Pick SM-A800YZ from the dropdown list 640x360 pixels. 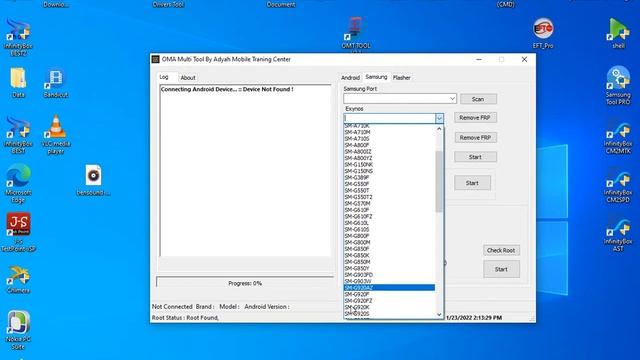coord(389,158)
